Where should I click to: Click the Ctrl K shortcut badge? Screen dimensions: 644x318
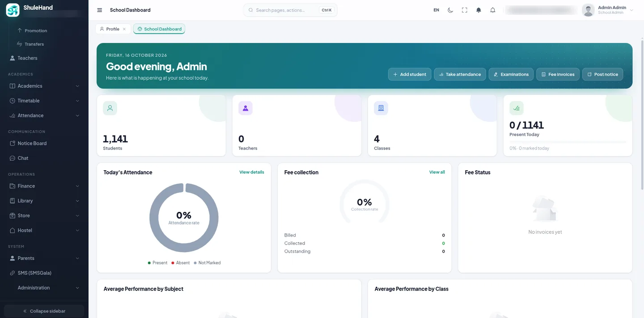pos(326,10)
